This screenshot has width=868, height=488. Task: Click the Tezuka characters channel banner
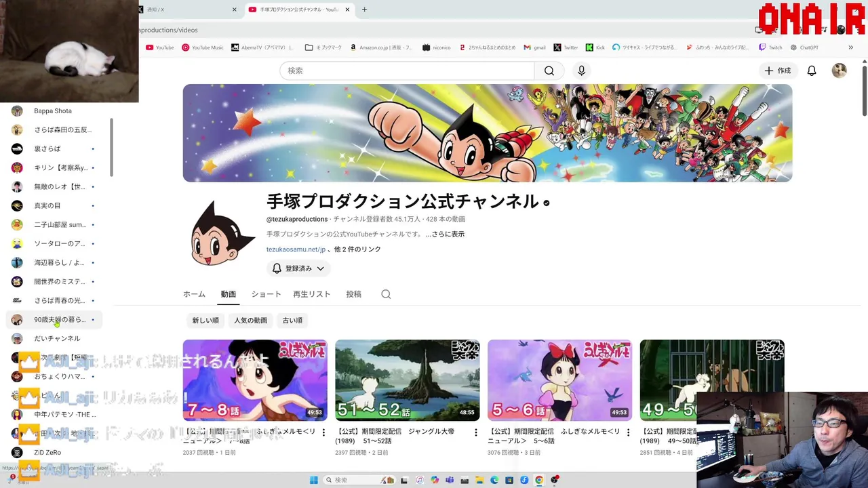[x=487, y=133]
